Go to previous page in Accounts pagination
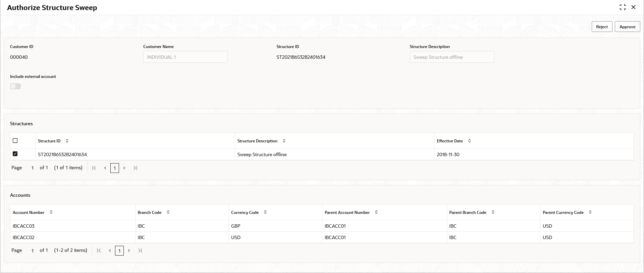The height and width of the screenshot is (273, 644). click(110, 251)
